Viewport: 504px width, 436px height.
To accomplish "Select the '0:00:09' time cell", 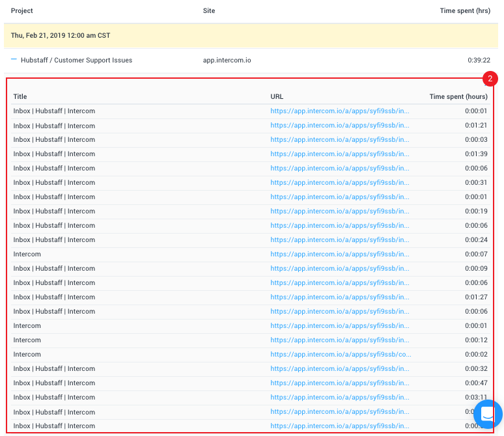I will coord(476,268).
